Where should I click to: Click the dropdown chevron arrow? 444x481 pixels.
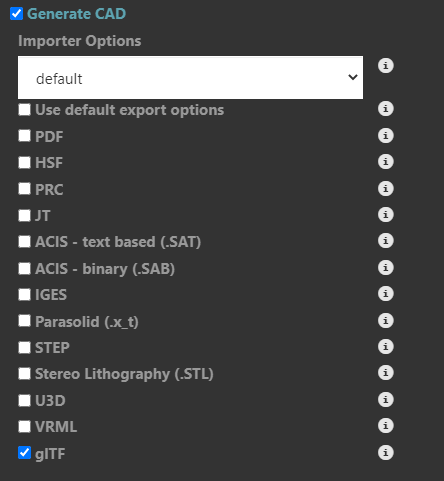pyautogui.click(x=353, y=77)
